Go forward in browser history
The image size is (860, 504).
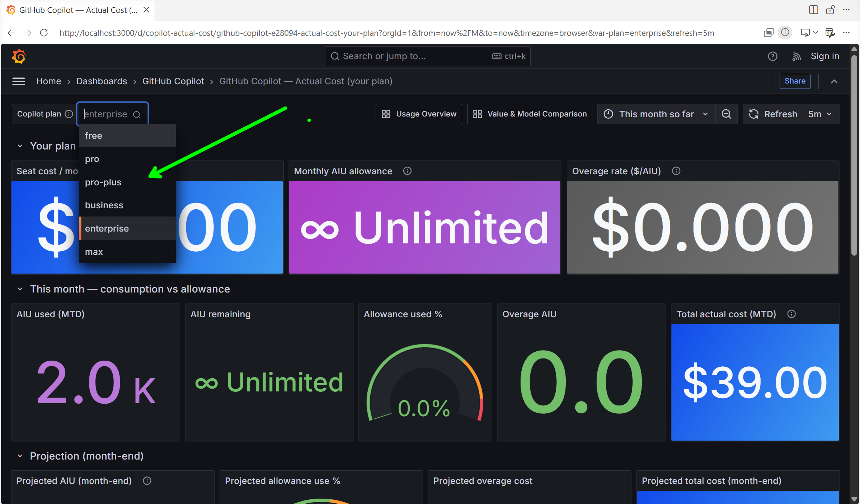(x=28, y=33)
